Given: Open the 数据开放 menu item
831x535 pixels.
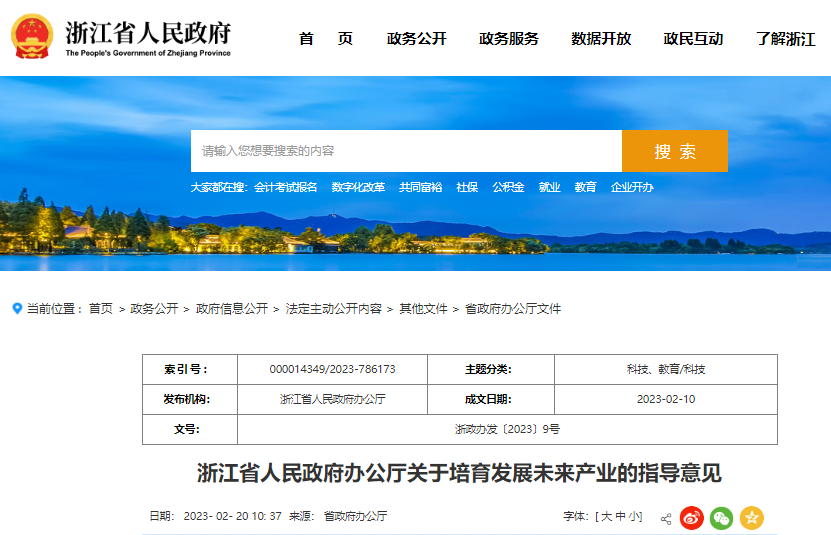Looking at the screenshot, I should 601,39.
